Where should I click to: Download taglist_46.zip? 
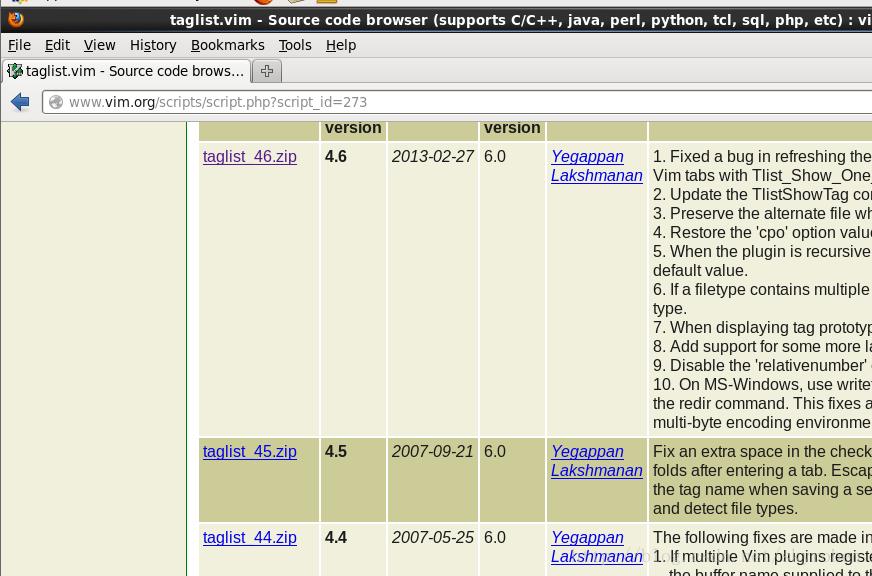pyautogui.click(x=250, y=157)
